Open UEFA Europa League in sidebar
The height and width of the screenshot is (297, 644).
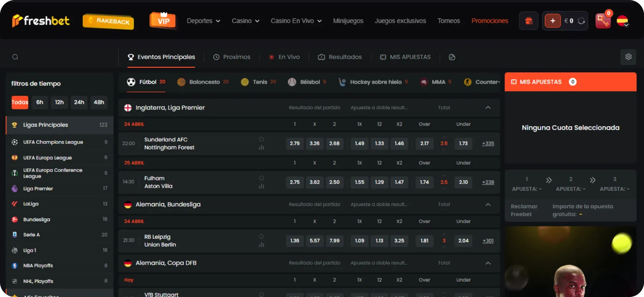pos(60,157)
